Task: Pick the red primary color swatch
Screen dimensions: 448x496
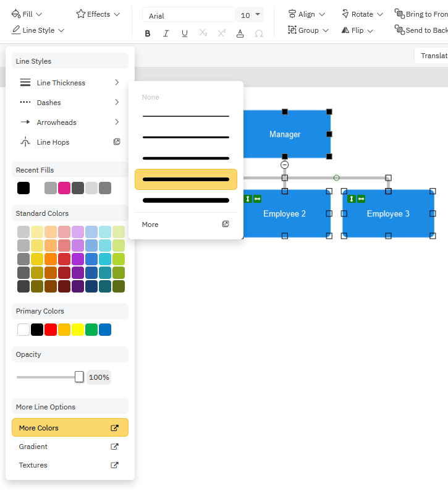Action: 51,330
